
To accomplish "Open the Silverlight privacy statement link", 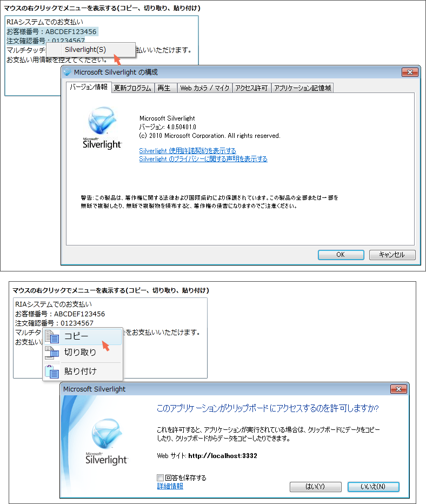I will [203, 159].
